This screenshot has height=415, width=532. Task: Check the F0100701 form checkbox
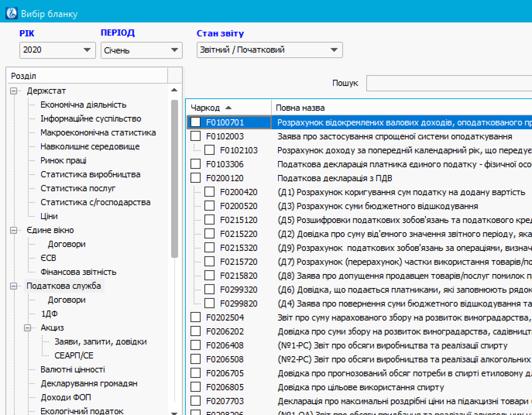pos(196,122)
